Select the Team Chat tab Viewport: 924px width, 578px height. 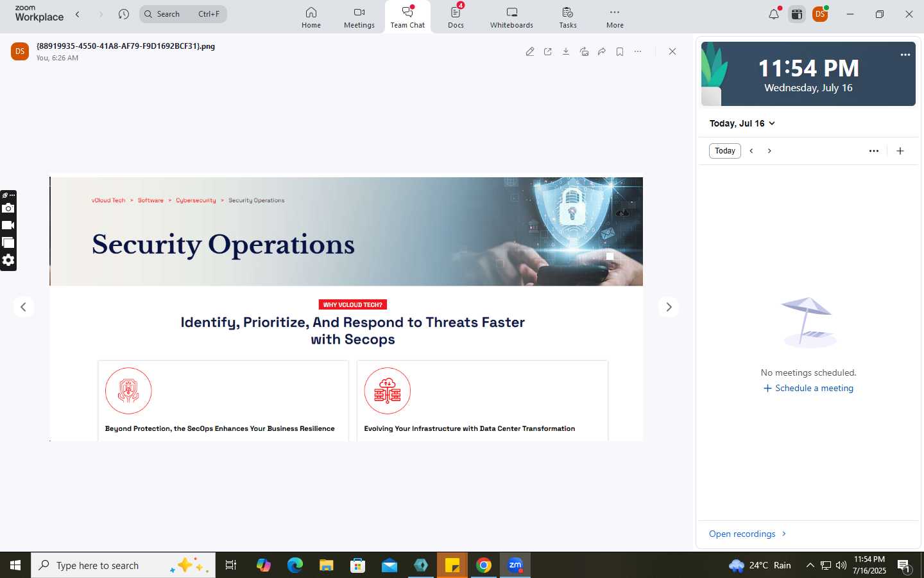pyautogui.click(x=407, y=17)
